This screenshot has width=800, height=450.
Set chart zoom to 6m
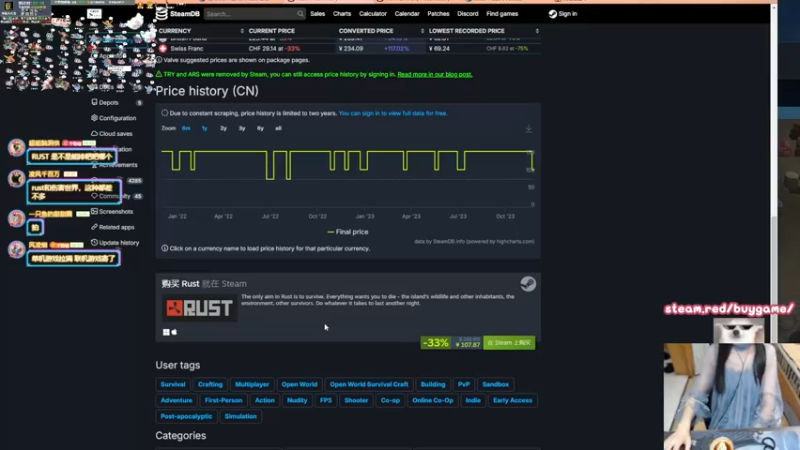pos(186,128)
